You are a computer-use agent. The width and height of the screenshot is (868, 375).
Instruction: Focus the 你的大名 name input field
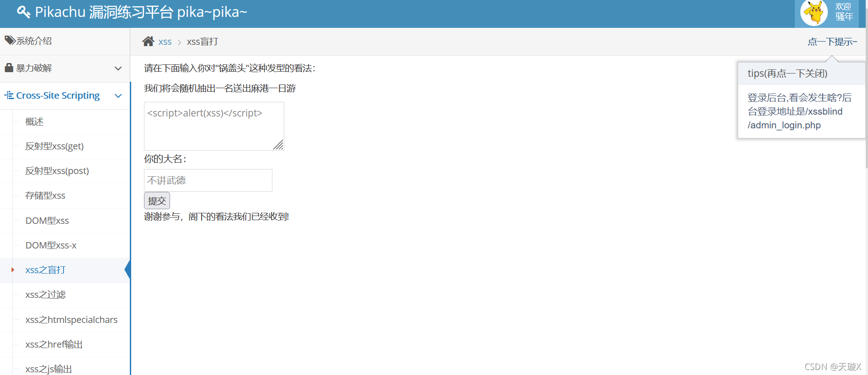click(x=208, y=180)
